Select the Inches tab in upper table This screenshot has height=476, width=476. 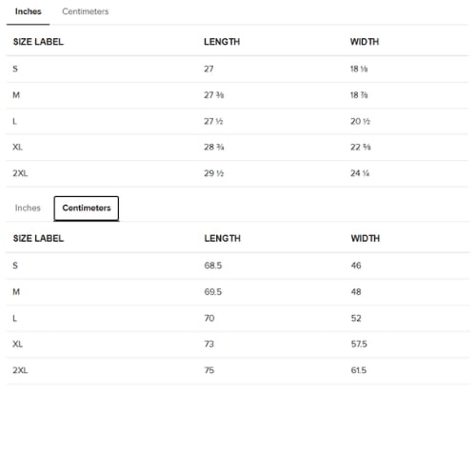(x=28, y=11)
